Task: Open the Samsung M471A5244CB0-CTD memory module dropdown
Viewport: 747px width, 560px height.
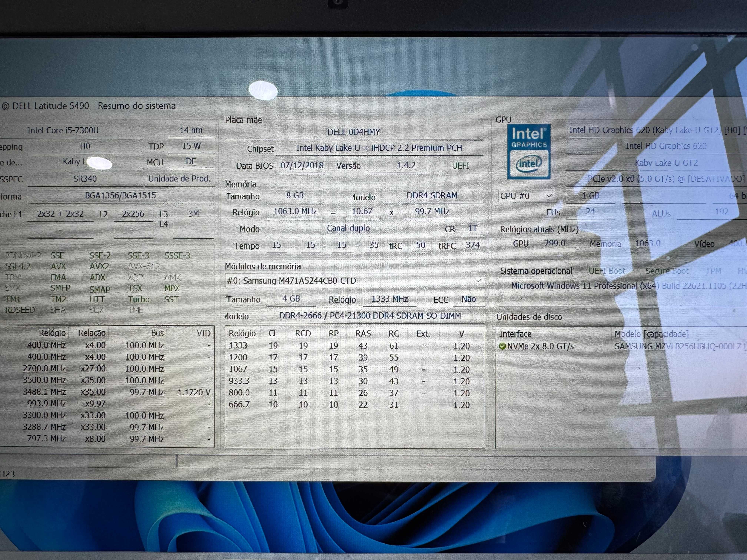Action: coord(355,281)
